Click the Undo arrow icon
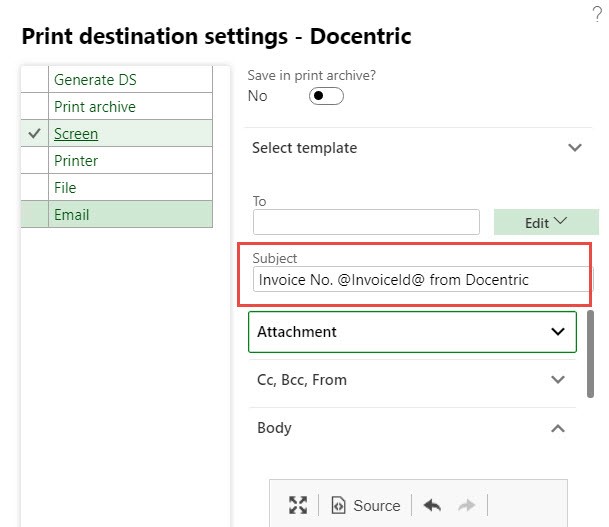 [x=432, y=505]
